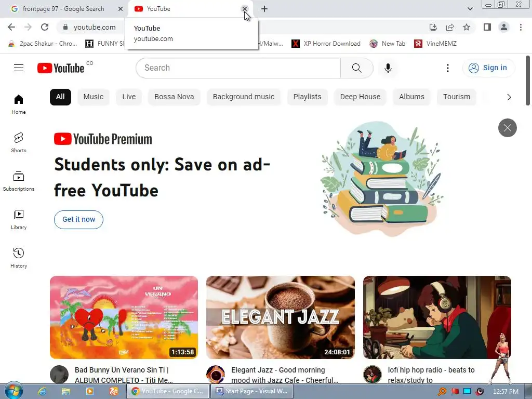Click the search magnifier button

pyautogui.click(x=356, y=68)
